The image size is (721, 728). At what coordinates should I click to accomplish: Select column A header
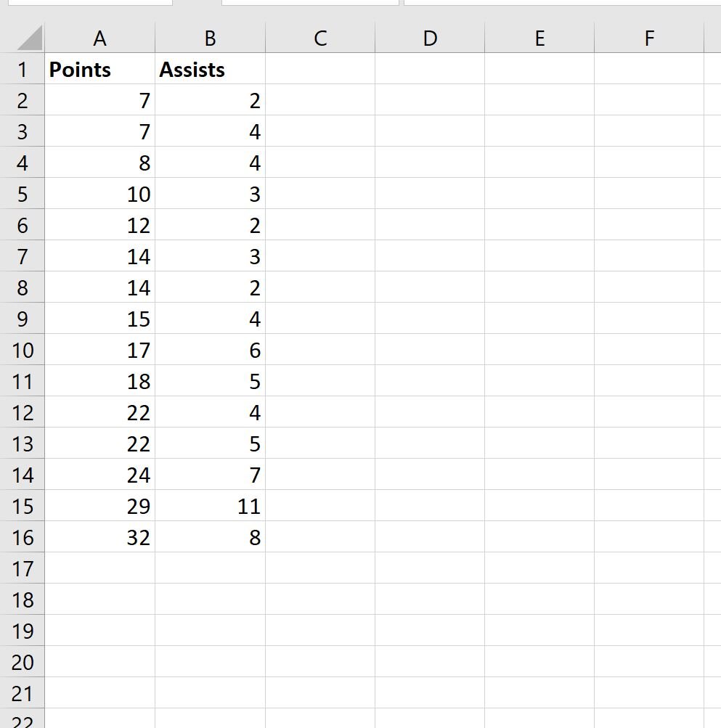pos(100,38)
